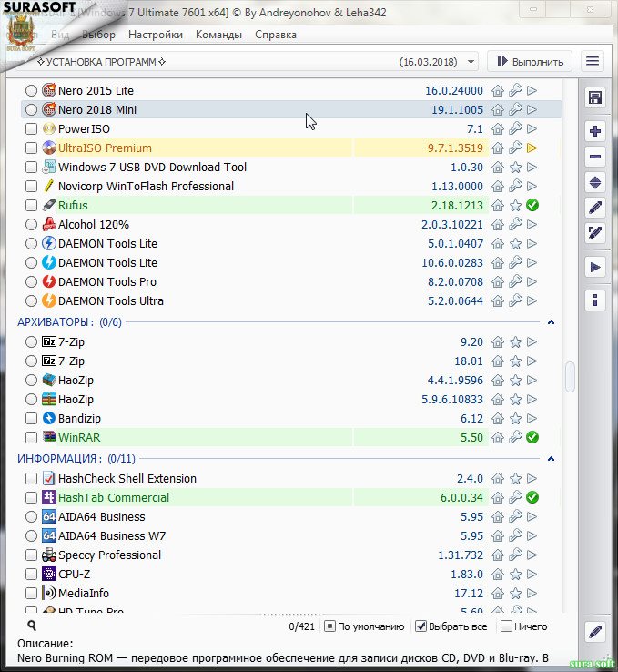This screenshot has width=618, height=672.
Task: Click the search magnifier icon
Action: pyautogui.click(x=32, y=626)
